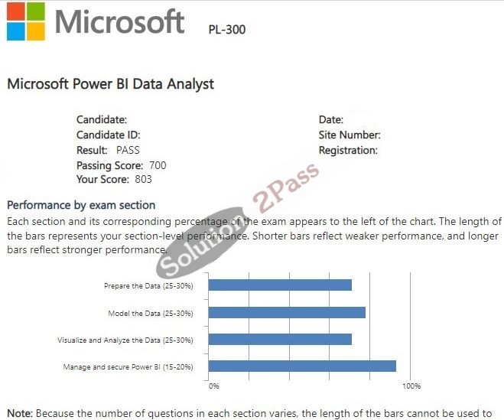Image resolution: width=504 pixels, height=420 pixels.
Task: Click the Microsoft four-color logo
Action: click(26, 21)
